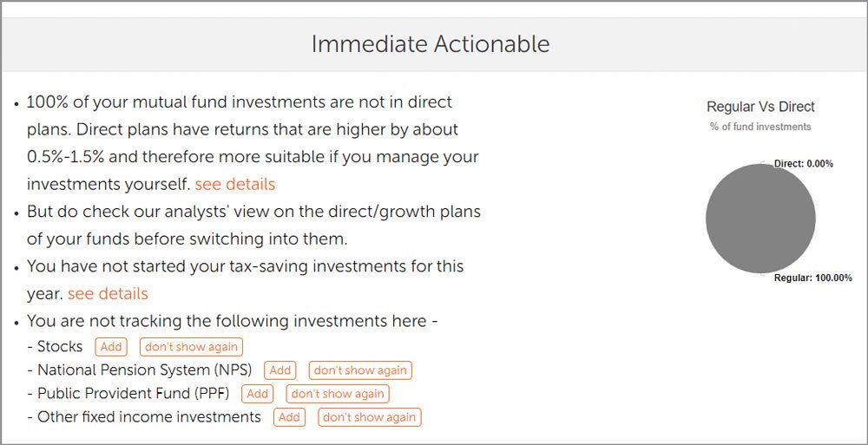Open 'see details' link about direct plans
This screenshot has height=445, width=868.
click(234, 184)
